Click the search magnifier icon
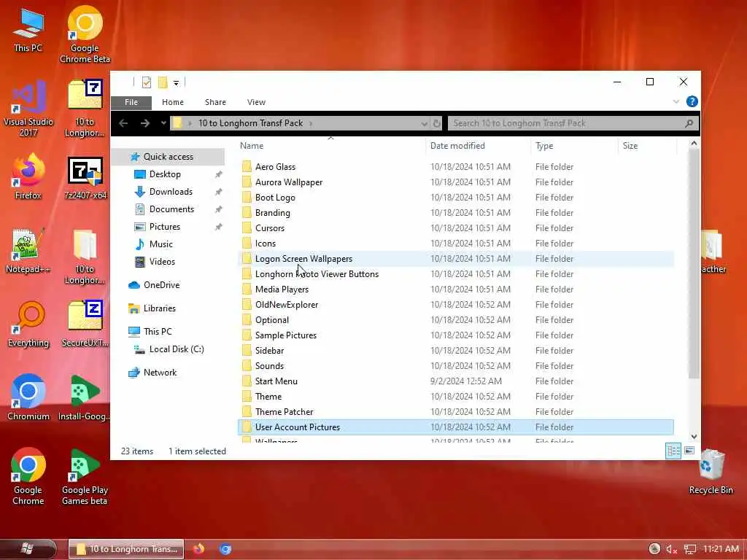 (689, 123)
